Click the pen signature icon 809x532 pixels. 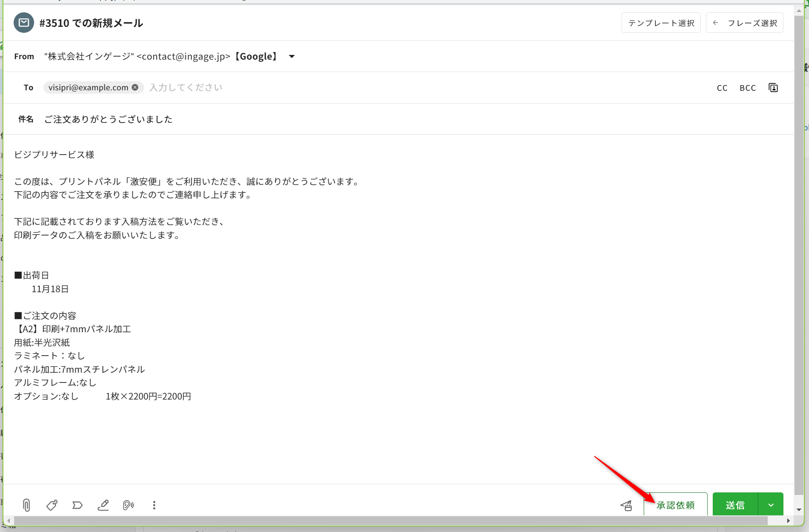click(x=103, y=505)
